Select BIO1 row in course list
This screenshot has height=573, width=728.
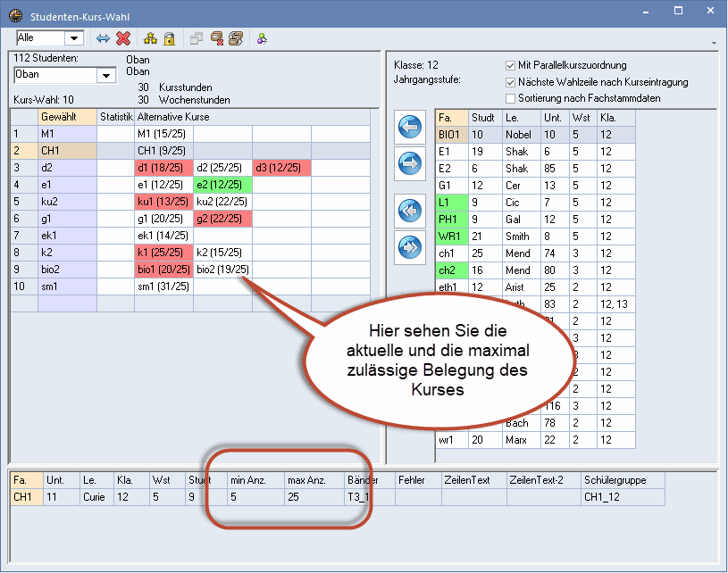coord(535,135)
